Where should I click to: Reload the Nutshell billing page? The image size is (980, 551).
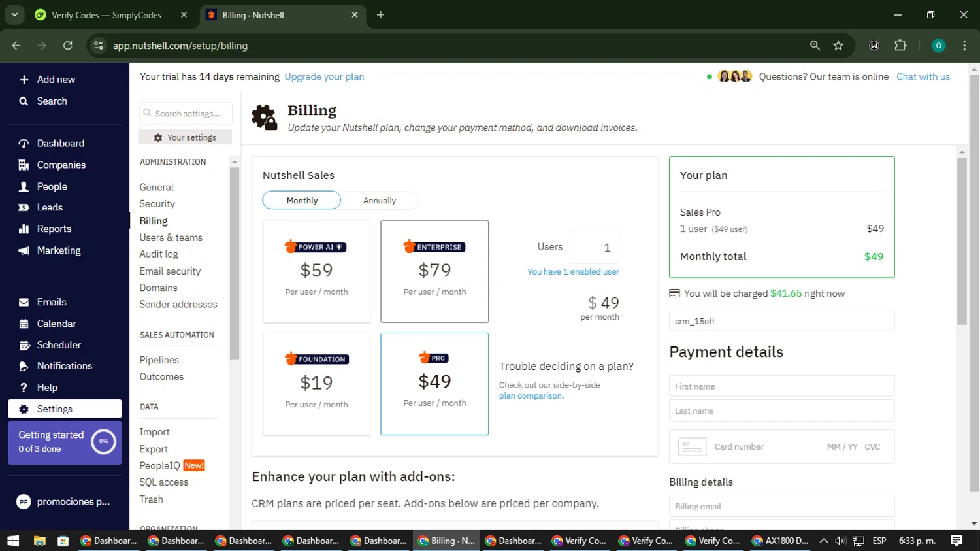(68, 46)
